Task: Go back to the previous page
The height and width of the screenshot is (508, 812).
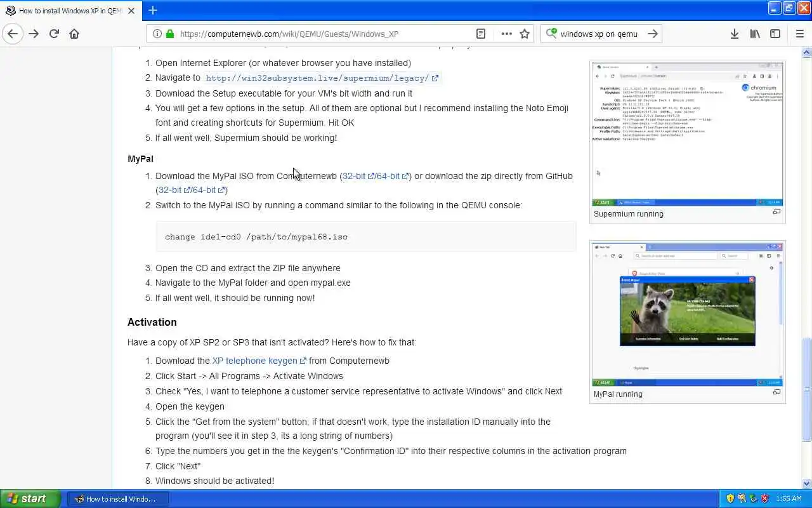Action: tap(13, 34)
